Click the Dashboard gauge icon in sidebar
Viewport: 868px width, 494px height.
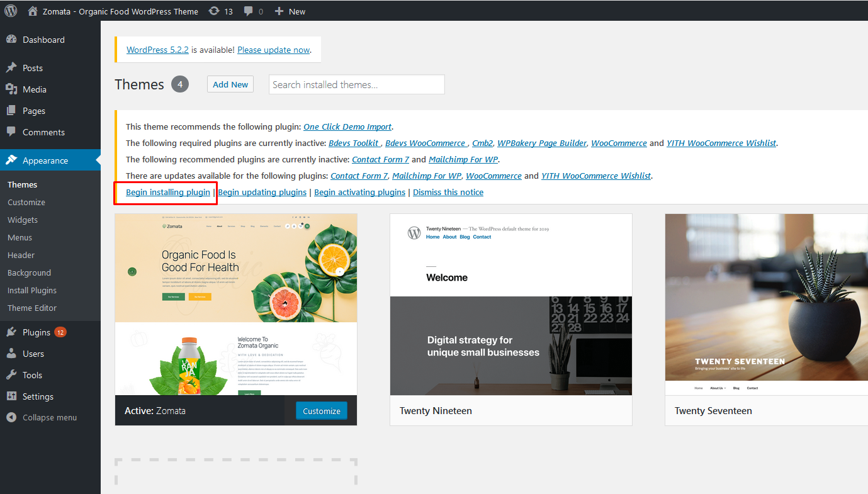(x=11, y=40)
